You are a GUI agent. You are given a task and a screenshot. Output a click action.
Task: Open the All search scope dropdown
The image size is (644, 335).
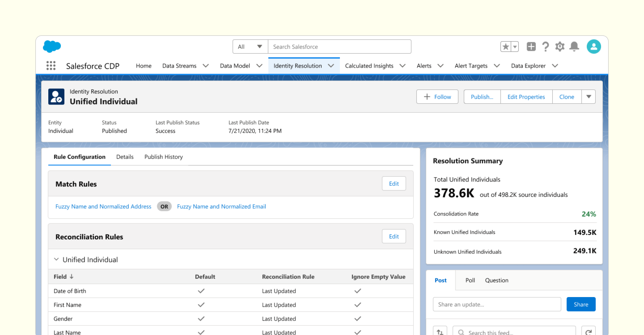point(250,47)
